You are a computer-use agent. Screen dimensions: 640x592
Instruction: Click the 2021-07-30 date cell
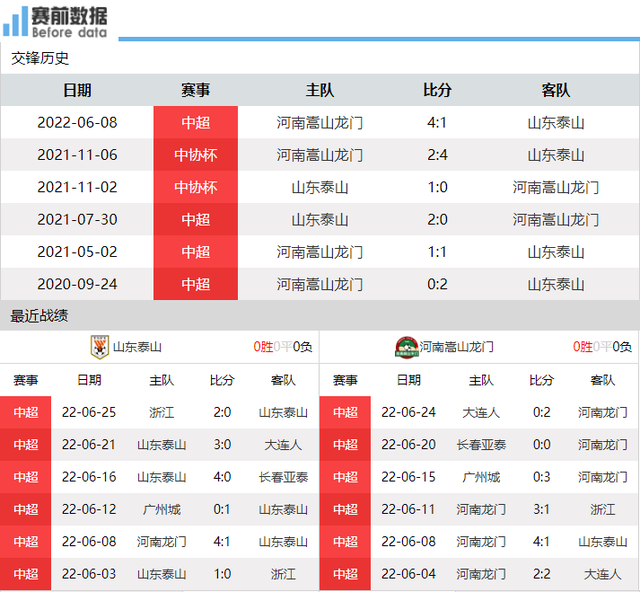(x=77, y=220)
